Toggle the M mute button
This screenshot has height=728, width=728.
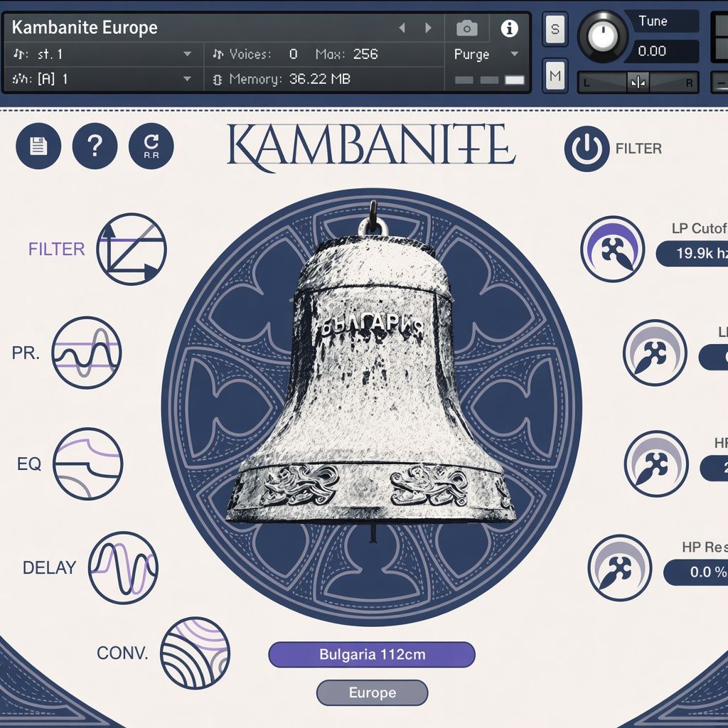555,75
